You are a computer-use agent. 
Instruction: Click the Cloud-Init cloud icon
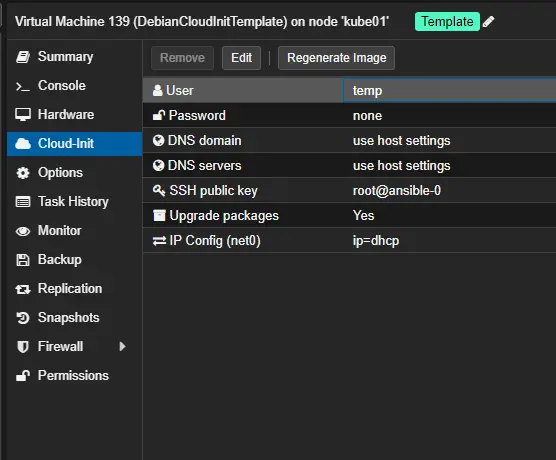[23, 144]
